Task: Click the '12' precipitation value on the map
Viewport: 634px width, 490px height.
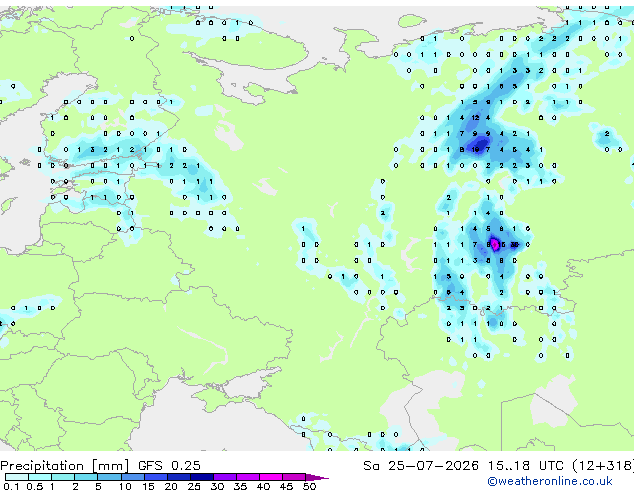Action: [x=475, y=118]
